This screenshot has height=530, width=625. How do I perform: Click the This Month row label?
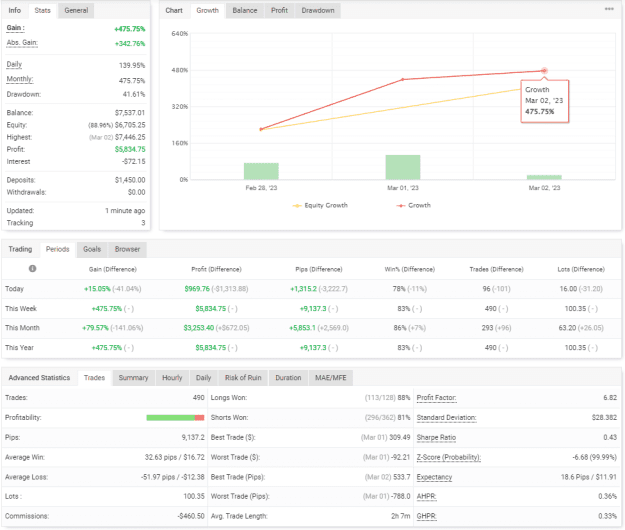tap(22, 328)
